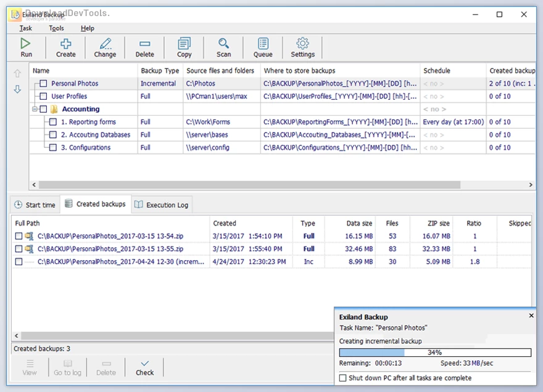Screen dimensions: 543x392
Task: Click the View backup icon button
Action: tap(30, 367)
